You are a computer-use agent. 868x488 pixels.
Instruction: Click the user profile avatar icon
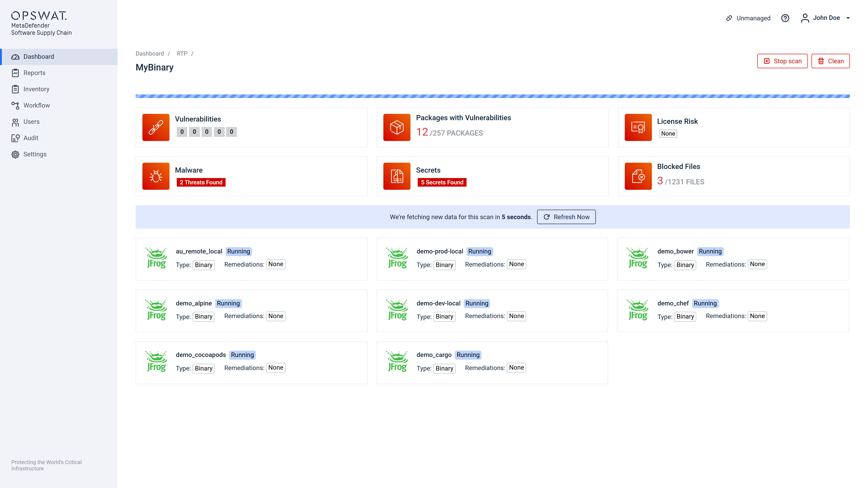pyautogui.click(x=805, y=18)
